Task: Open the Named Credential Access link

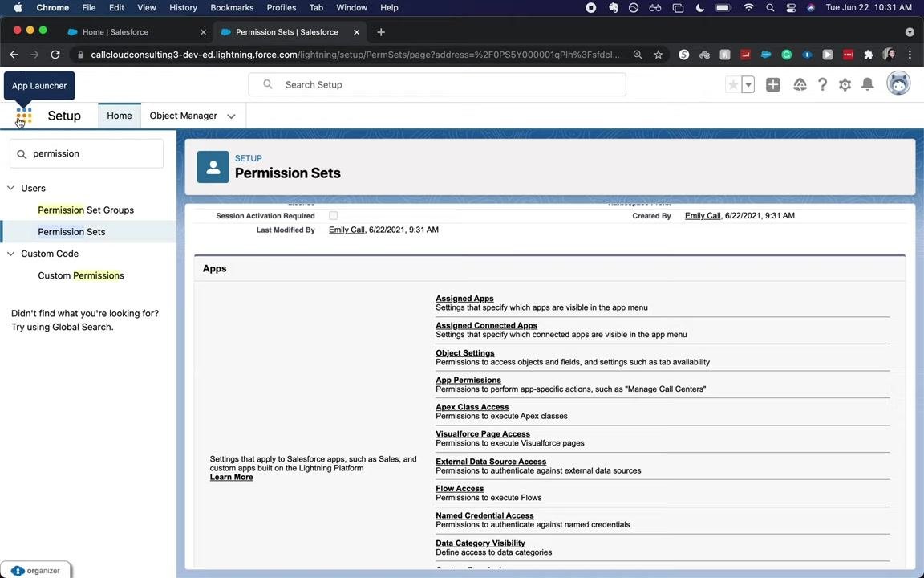Action: [484, 515]
